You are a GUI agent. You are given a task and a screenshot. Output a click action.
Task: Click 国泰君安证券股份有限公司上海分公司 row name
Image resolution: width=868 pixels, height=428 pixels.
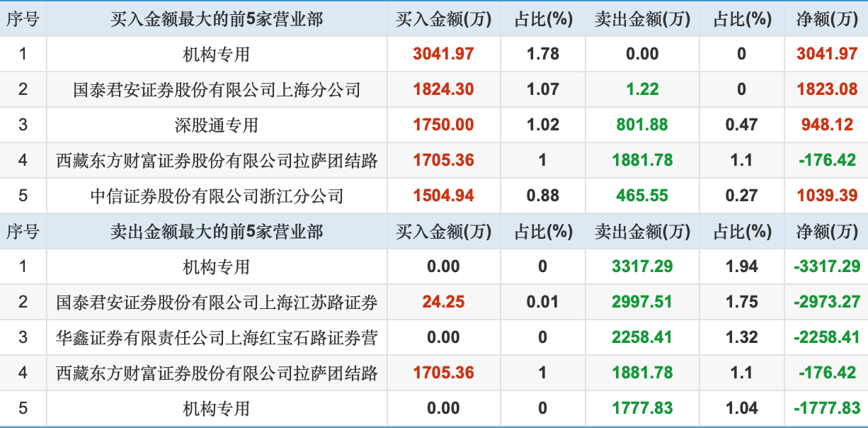click(217, 90)
